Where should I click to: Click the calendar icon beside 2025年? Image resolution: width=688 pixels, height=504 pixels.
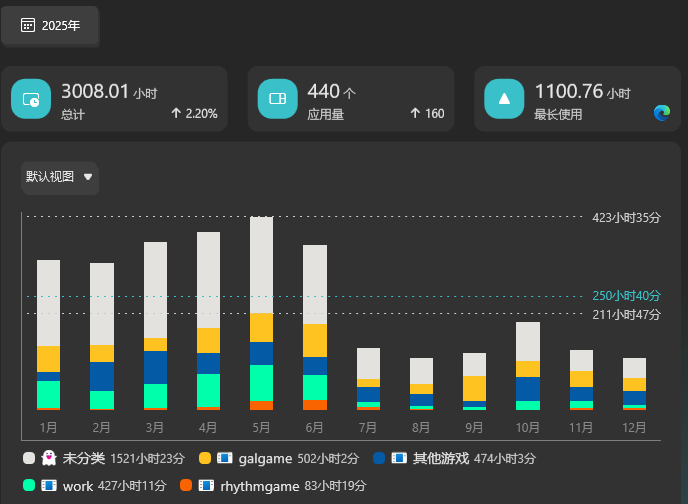pos(28,25)
